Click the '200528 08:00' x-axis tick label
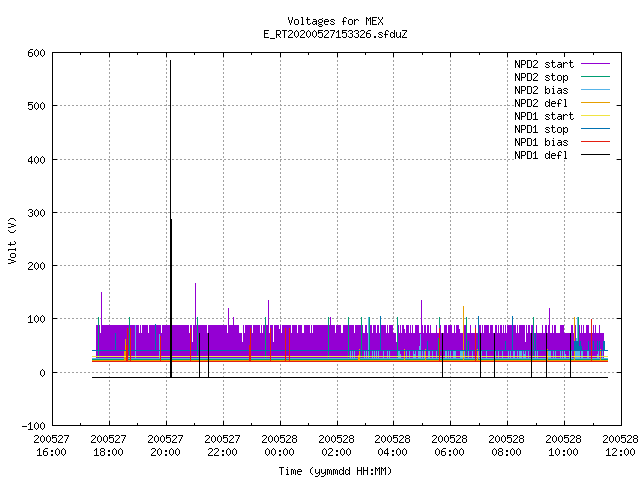This screenshot has width=640, height=480. [x=507, y=446]
